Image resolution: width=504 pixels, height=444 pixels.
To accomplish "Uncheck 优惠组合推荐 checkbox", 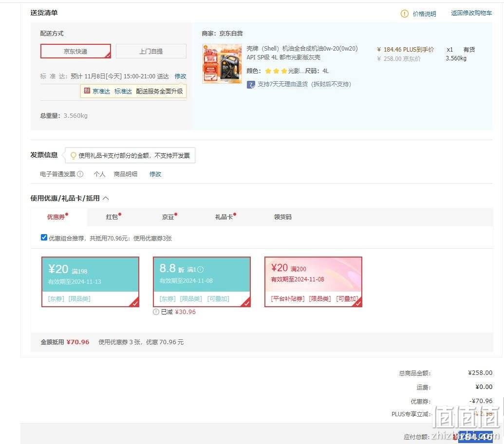I will pyautogui.click(x=44, y=238).
